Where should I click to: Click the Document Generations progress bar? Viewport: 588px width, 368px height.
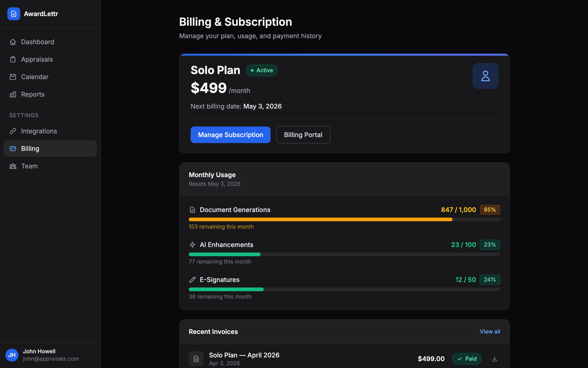click(x=344, y=219)
